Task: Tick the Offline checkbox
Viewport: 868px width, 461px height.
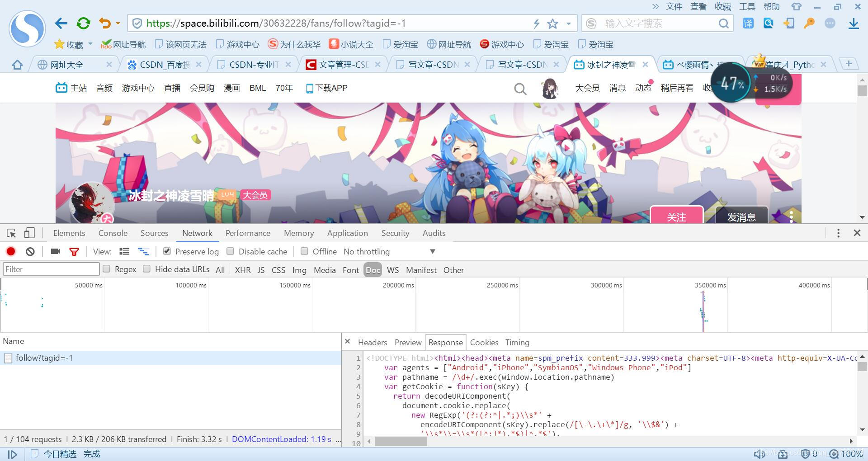Action: (304, 251)
